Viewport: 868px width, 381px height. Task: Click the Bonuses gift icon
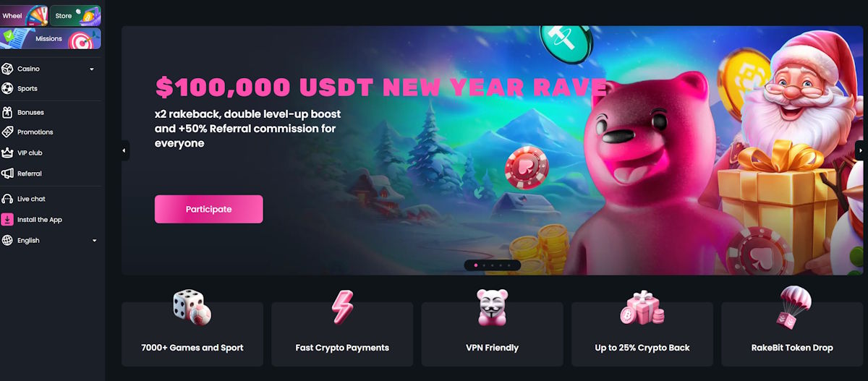(x=7, y=112)
